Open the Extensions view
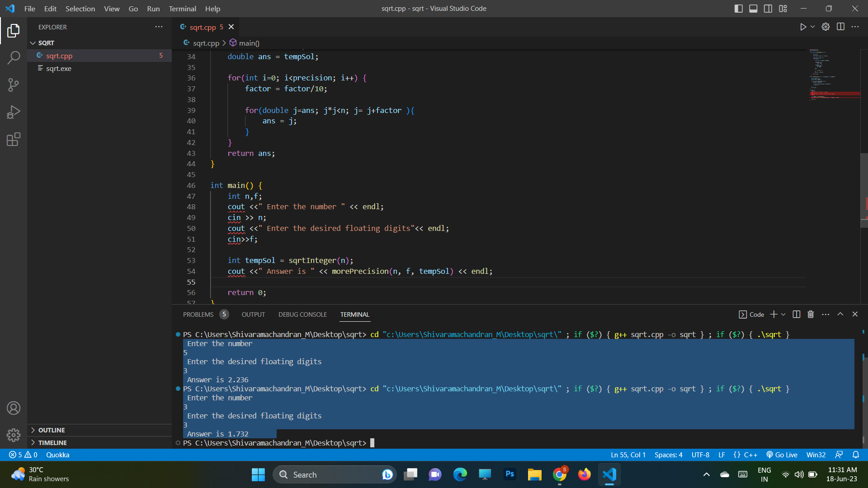The width and height of the screenshot is (868, 488). 14,139
